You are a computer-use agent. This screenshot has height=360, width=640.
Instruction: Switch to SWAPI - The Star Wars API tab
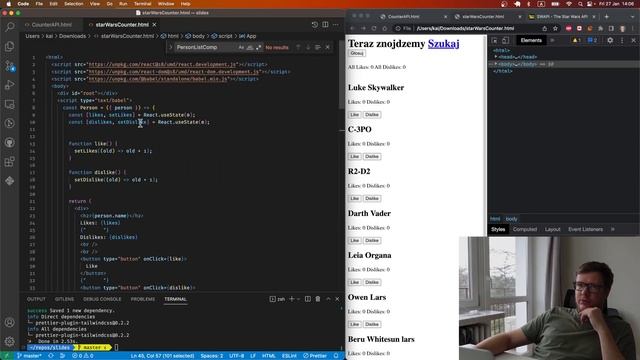point(562,17)
